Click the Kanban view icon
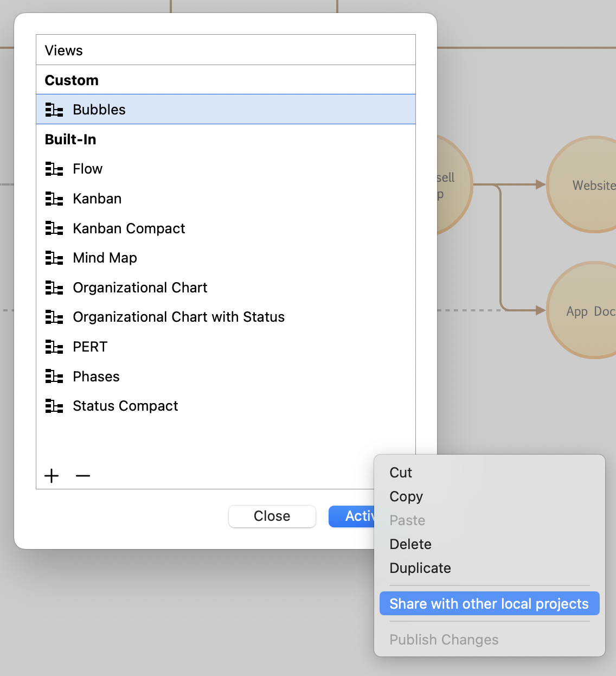 54,199
